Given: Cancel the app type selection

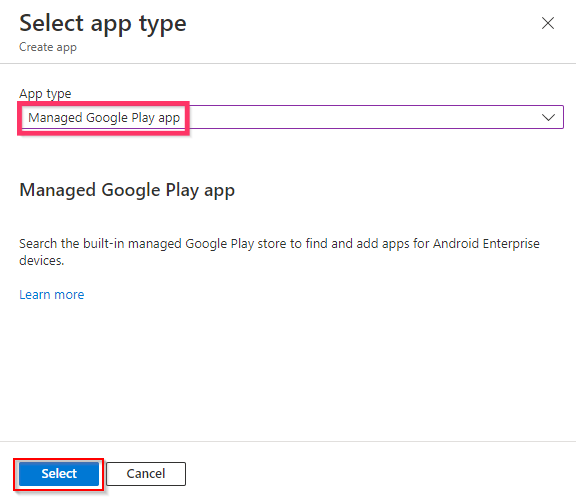Looking at the screenshot, I should 146,474.
